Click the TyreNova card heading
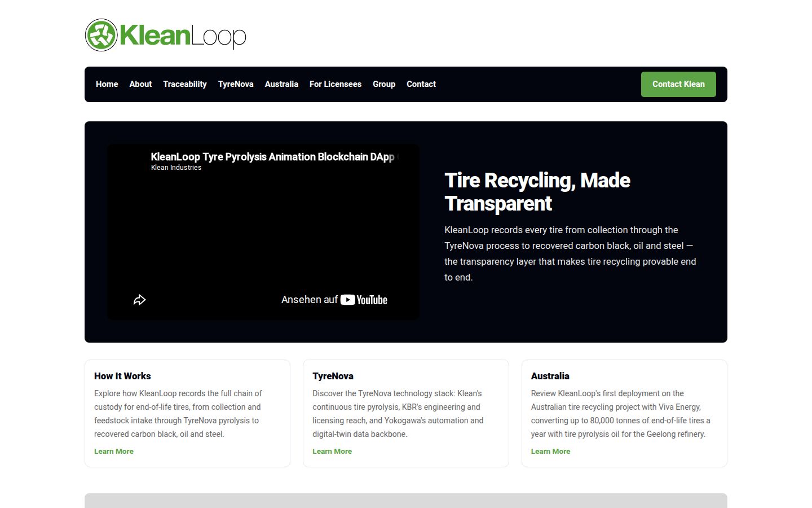 coord(333,376)
